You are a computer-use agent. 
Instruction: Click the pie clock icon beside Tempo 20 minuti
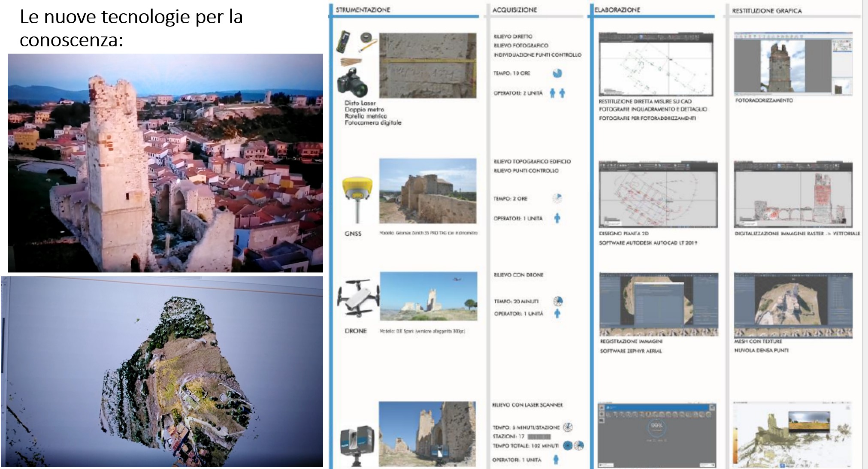[x=558, y=301]
